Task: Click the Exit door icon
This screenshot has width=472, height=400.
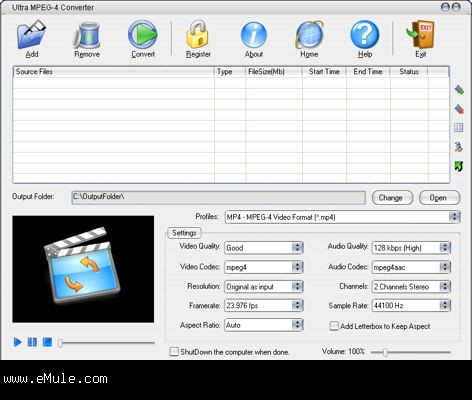Action: [x=421, y=35]
